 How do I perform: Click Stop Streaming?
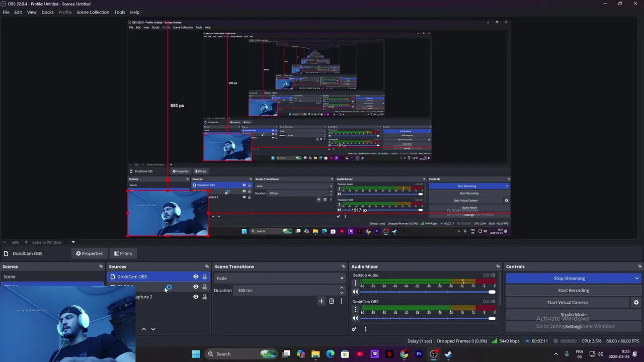coord(569,279)
